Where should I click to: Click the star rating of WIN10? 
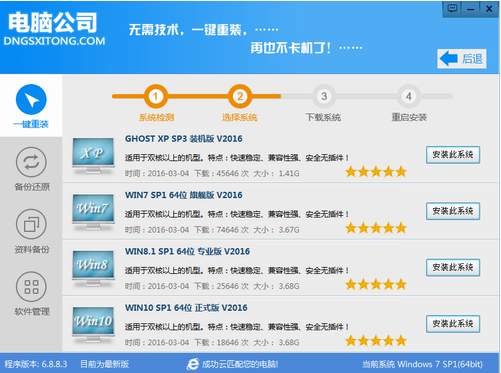click(376, 341)
